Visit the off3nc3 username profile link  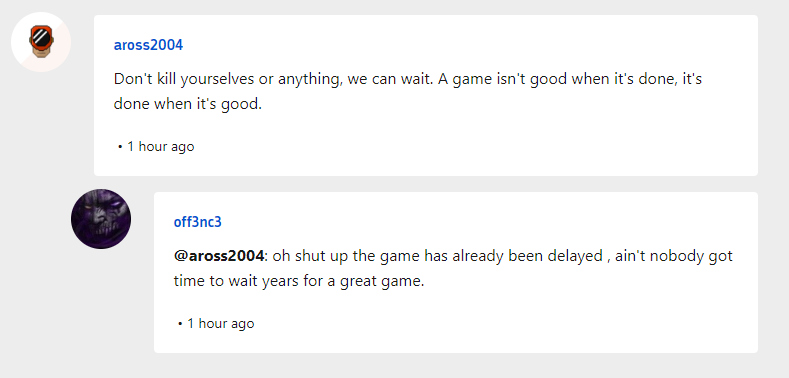(198, 222)
